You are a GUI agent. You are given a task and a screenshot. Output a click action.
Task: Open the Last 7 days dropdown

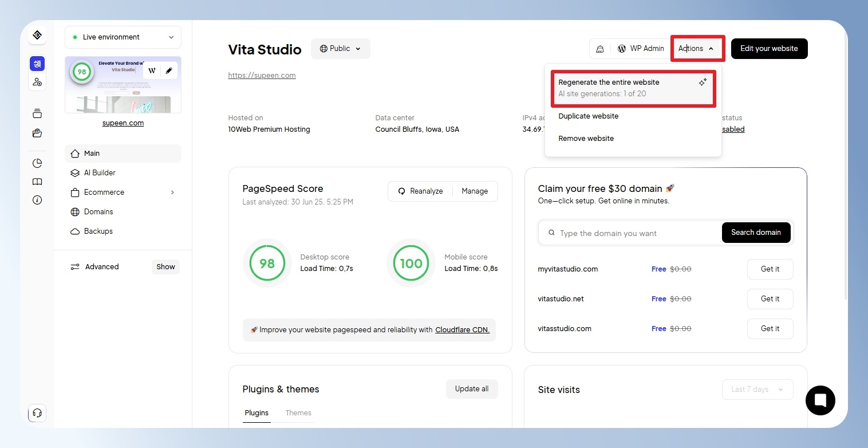(x=757, y=390)
